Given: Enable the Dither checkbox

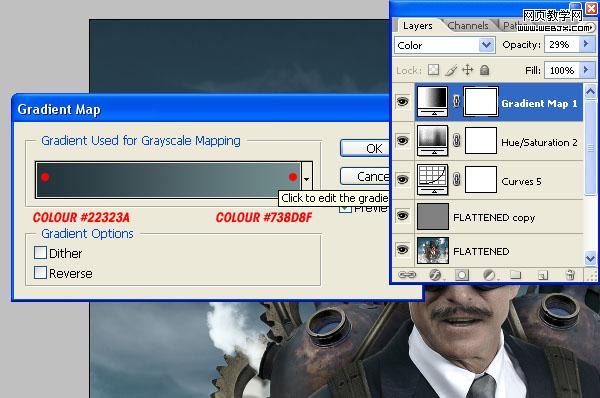Looking at the screenshot, I should pos(40,253).
